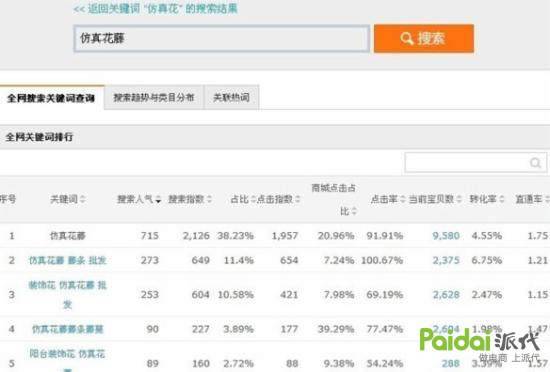Sort by 直通车 column arrows
This screenshot has width=550, height=372.
coord(547,199)
